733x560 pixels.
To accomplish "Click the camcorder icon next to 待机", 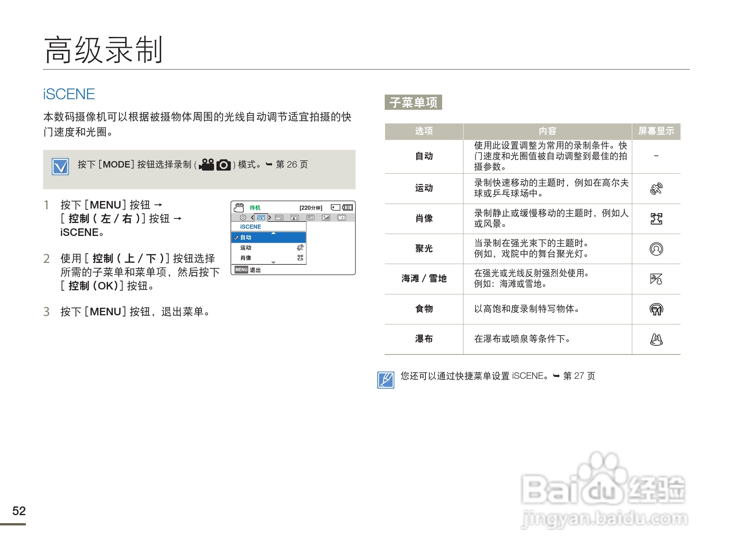I will (239, 207).
